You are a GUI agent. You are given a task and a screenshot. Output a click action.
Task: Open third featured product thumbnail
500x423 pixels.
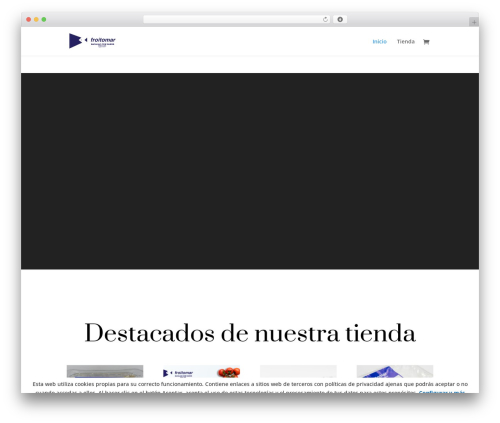tap(298, 371)
